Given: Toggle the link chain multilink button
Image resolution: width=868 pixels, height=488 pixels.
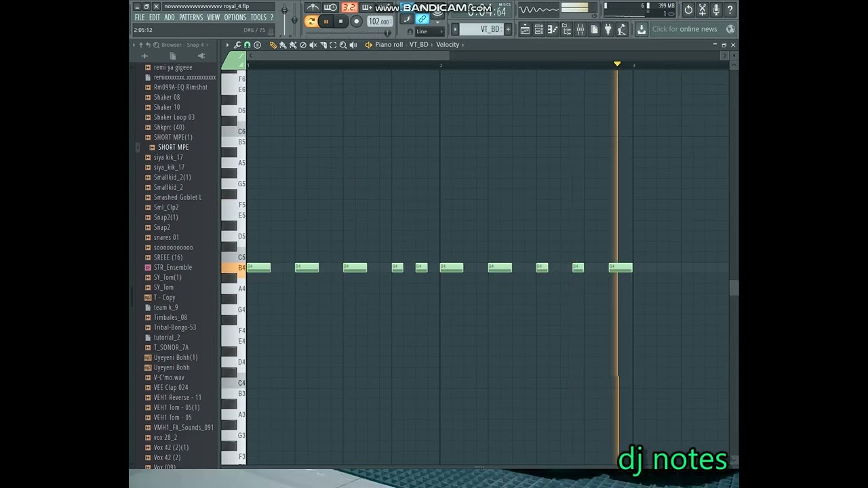Looking at the screenshot, I should pos(422,19).
